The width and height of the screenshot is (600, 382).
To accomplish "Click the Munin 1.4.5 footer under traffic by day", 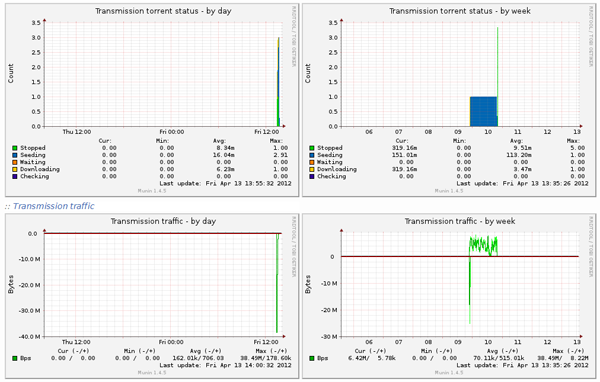I will [152, 372].
